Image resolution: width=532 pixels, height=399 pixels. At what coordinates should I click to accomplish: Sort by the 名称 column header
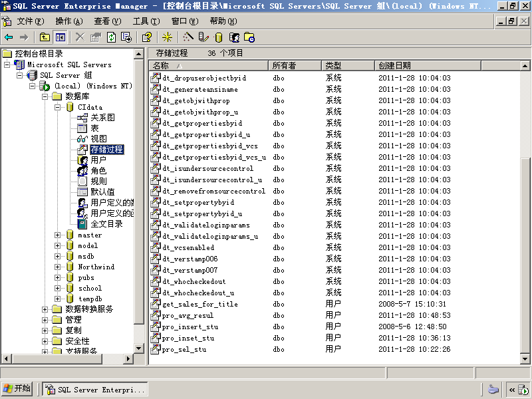pos(209,65)
